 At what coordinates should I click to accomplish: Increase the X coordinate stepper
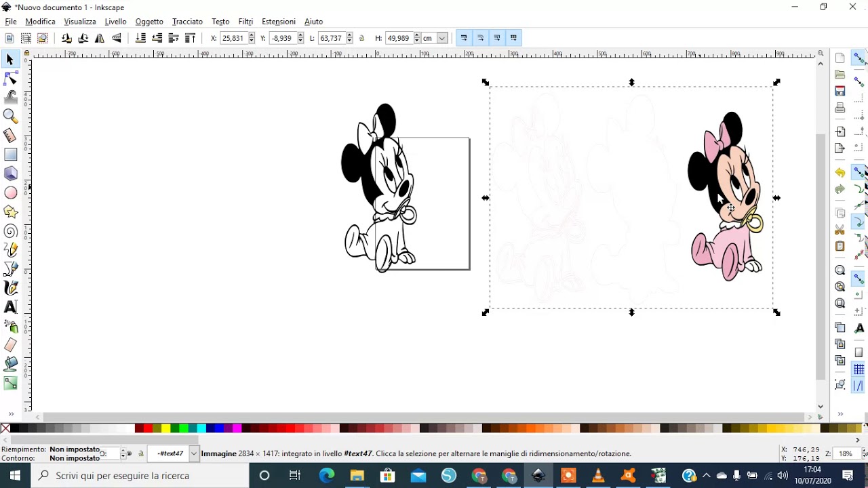(x=252, y=35)
